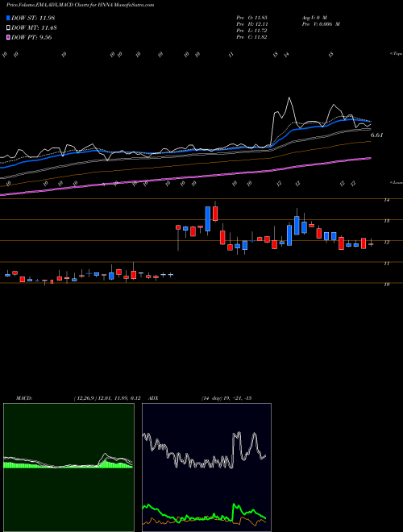Open the dark blue ADX indicator chart

206,468
